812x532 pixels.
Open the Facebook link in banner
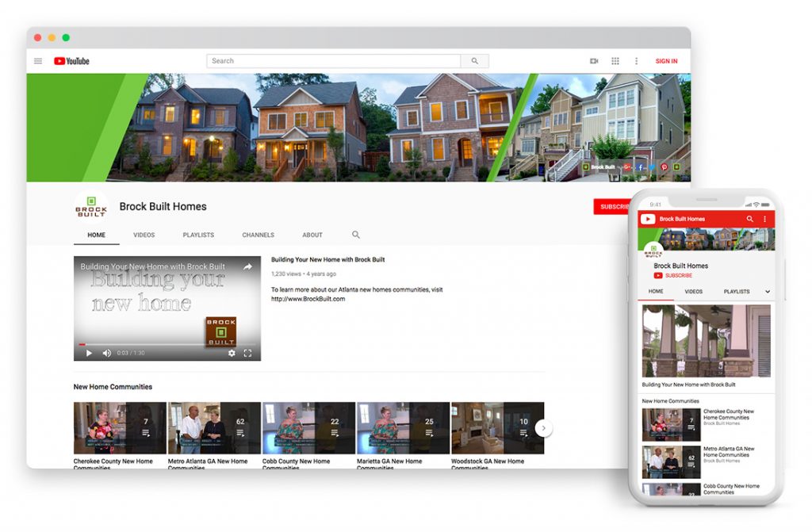pos(640,166)
